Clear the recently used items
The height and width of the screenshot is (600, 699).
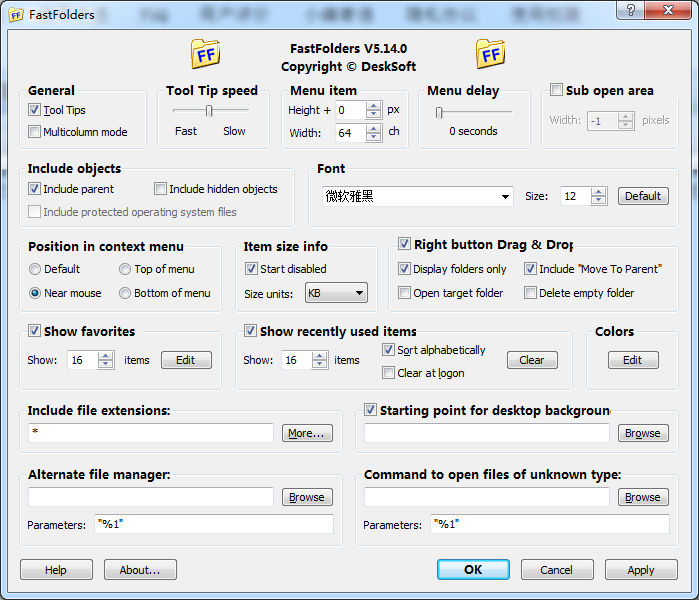(532, 360)
